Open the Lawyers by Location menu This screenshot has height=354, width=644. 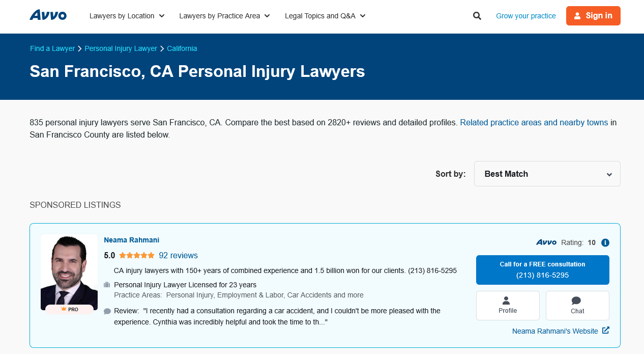point(127,16)
